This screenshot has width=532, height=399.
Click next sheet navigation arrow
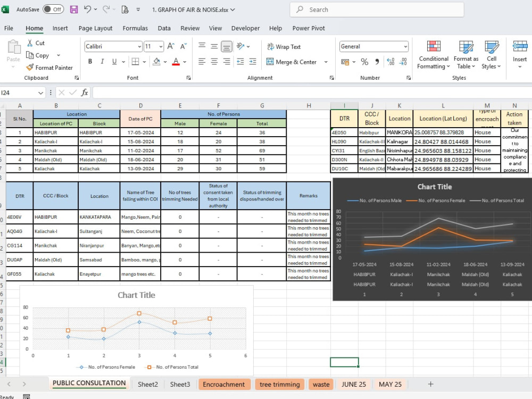tap(24, 384)
